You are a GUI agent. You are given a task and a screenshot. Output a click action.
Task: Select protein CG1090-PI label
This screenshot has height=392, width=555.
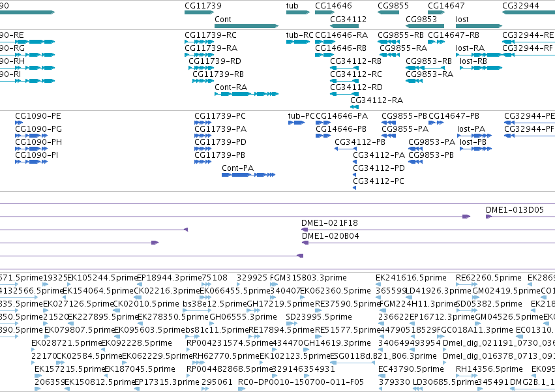coord(37,155)
